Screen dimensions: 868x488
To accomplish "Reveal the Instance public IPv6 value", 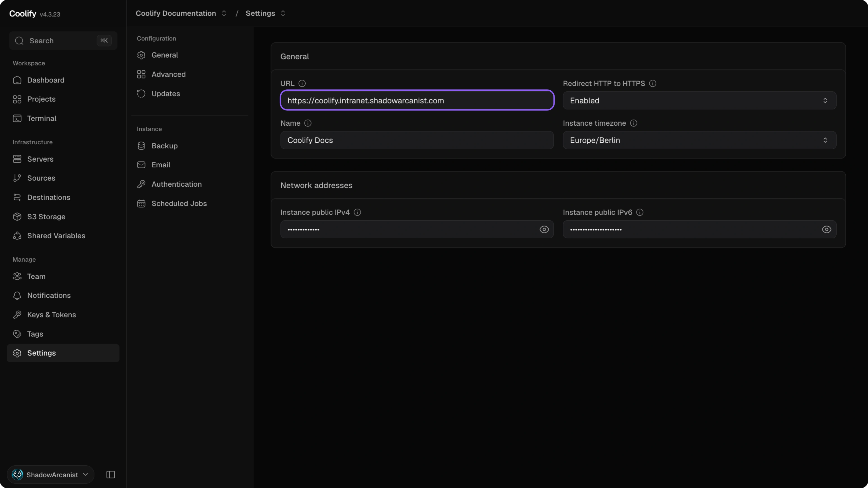I will [827, 229].
